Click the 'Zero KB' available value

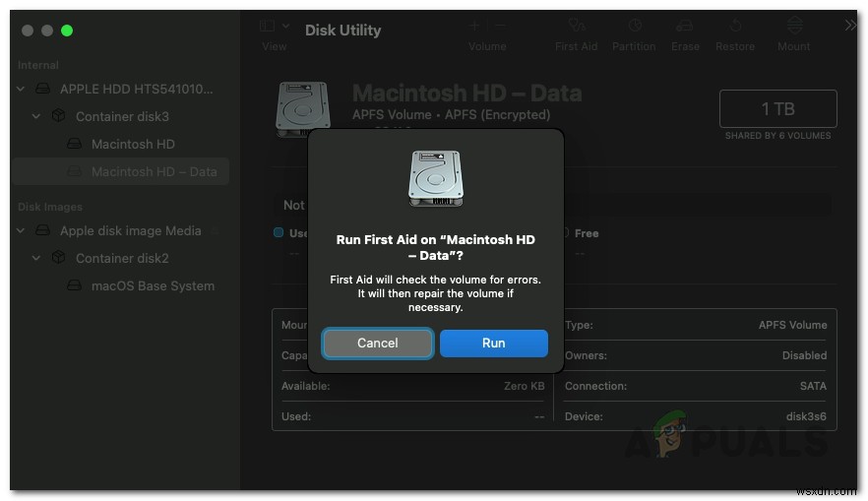(524, 386)
